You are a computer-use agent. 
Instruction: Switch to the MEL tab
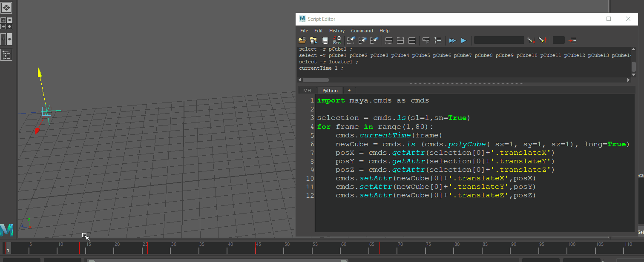click(x=307, y=90)
